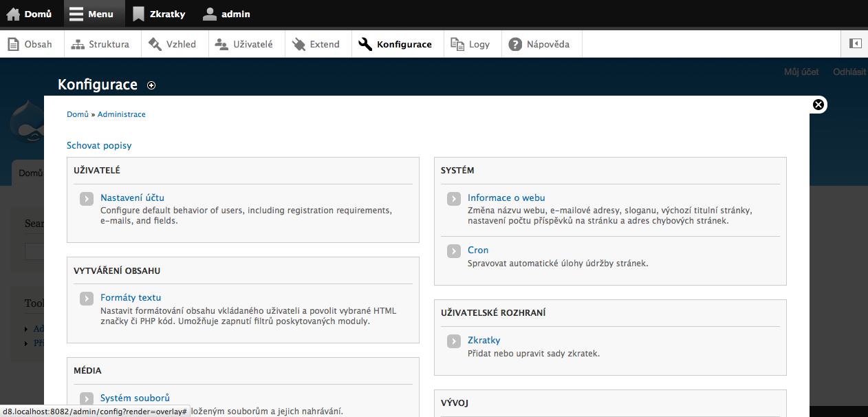This screenshot has height=417, width=868.
Task: Click arrow icon next to Cron
Action: coord(453,251)
